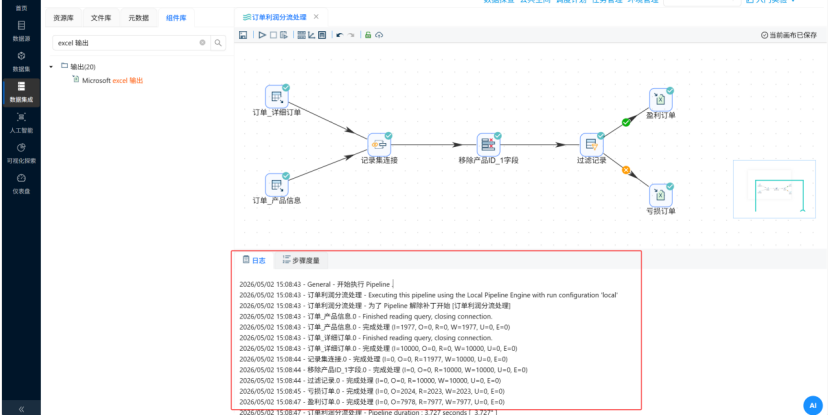
Task: Collapse the left sidebar with the double-chevron
Action: pyautogui.click(x=21, y=409)
